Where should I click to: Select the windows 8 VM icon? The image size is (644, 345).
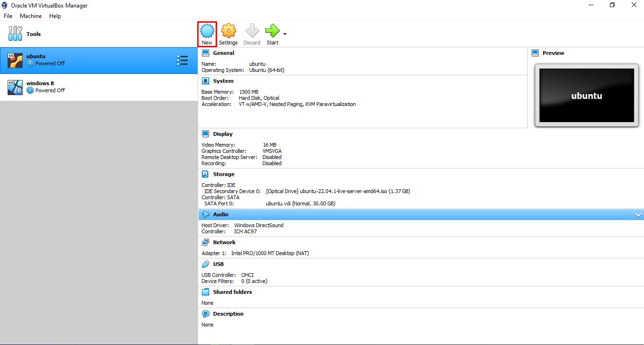click(15, 87)
